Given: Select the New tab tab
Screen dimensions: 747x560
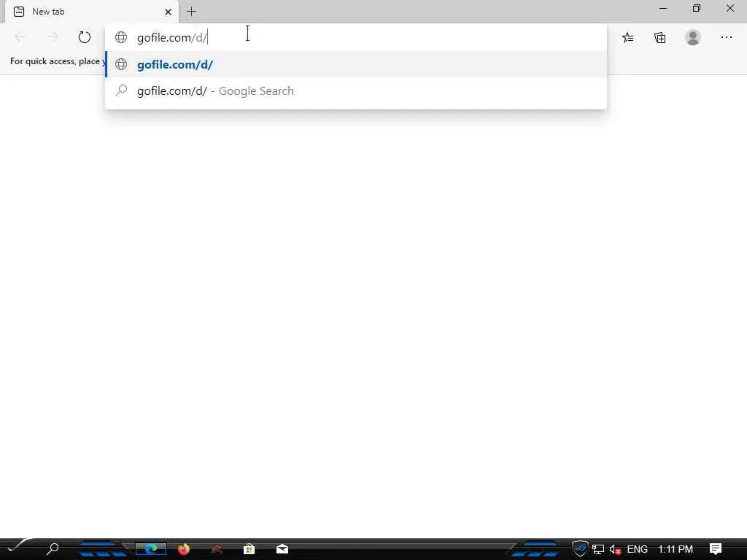Looking at the screenshot, I should (x=92, y=12).
